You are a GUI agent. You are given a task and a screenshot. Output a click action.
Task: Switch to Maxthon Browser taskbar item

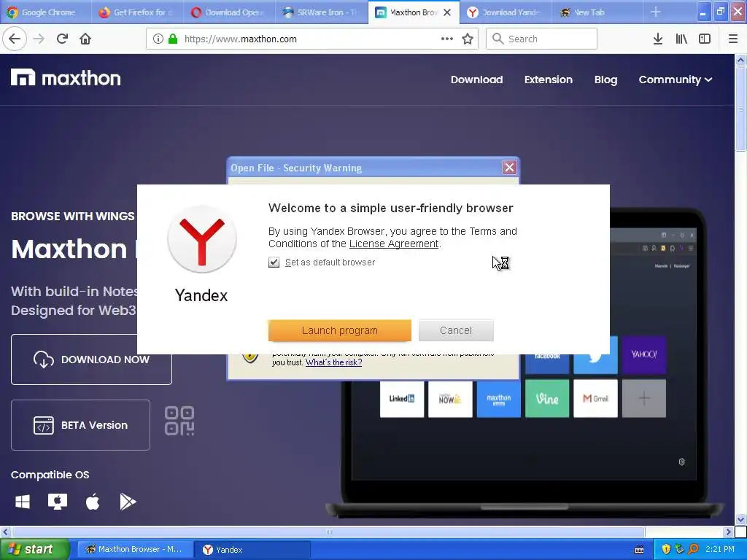click(x=134, y=550)
